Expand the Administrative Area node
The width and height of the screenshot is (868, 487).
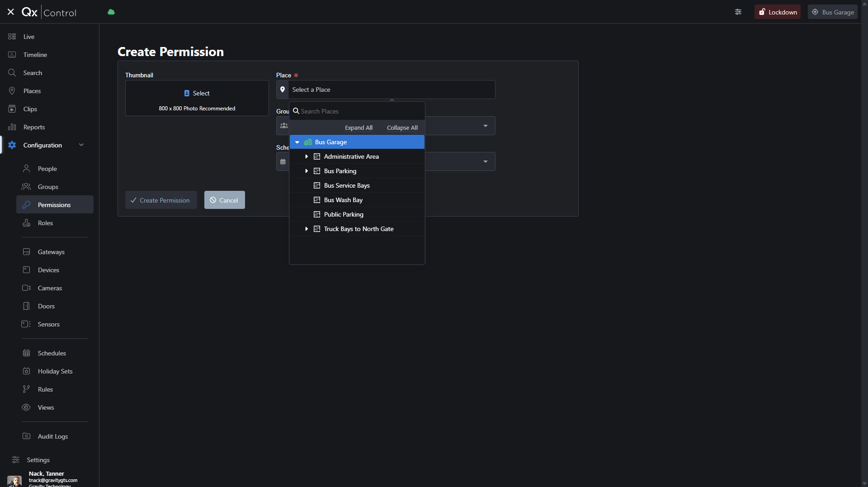tap(307, 157)
